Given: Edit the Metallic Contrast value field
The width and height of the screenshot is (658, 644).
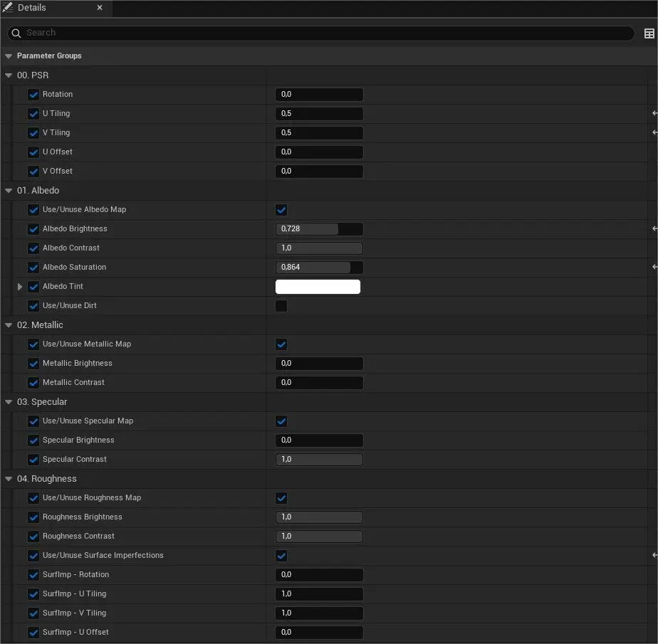Looking at the screenshot, I should pos(319,382).
